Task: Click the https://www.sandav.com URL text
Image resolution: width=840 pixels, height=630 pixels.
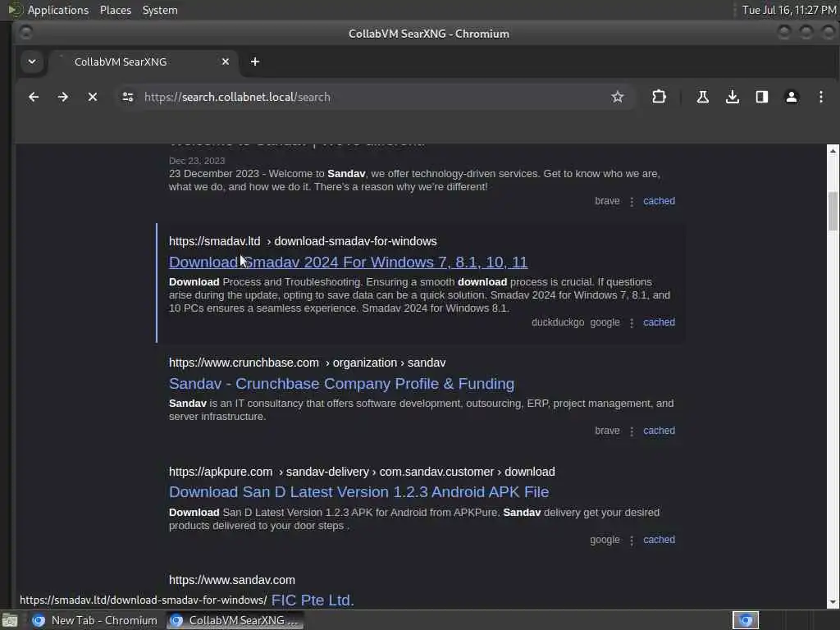Action: (x=232, y=580)
